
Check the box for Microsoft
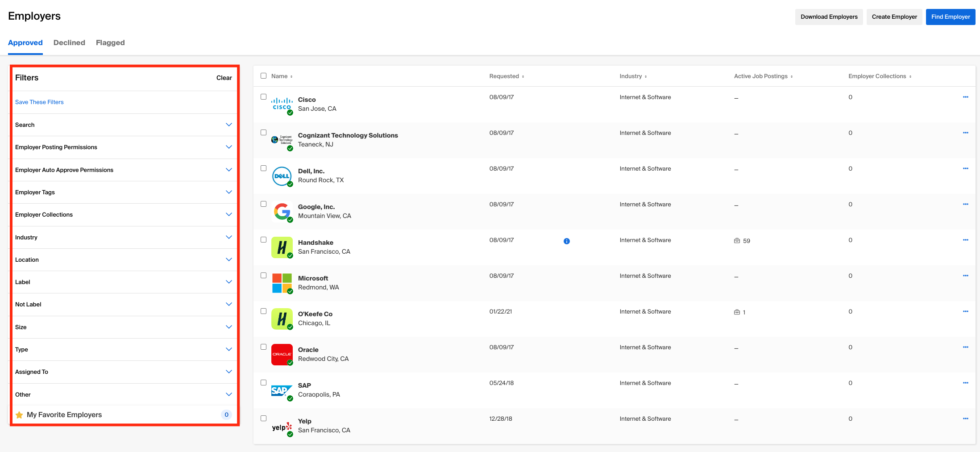263,276
